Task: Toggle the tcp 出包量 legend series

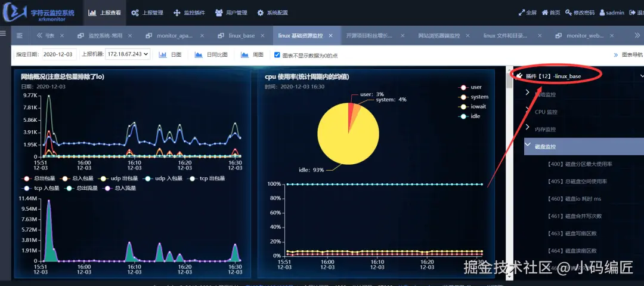Action: coord(208,179)
